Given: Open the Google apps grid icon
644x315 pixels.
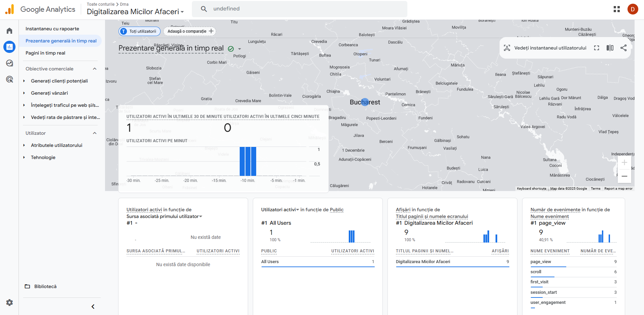Looking at the screenshot, I should click(617, 9).
